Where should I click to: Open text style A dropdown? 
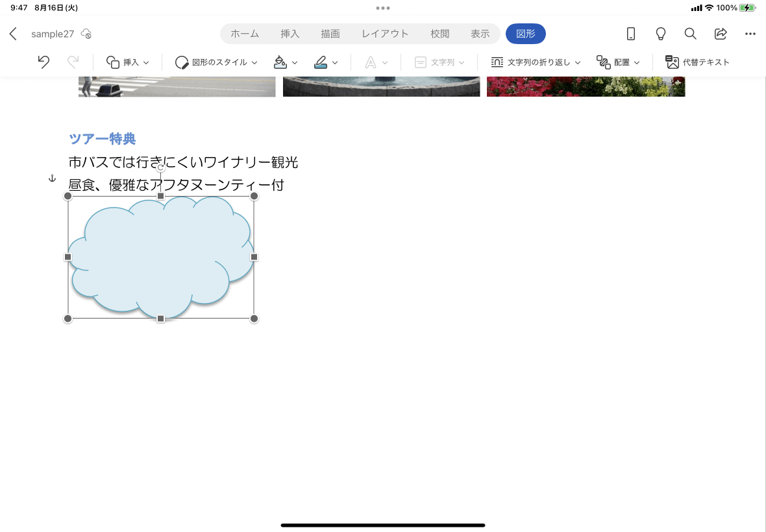click(x=376, y=62)
